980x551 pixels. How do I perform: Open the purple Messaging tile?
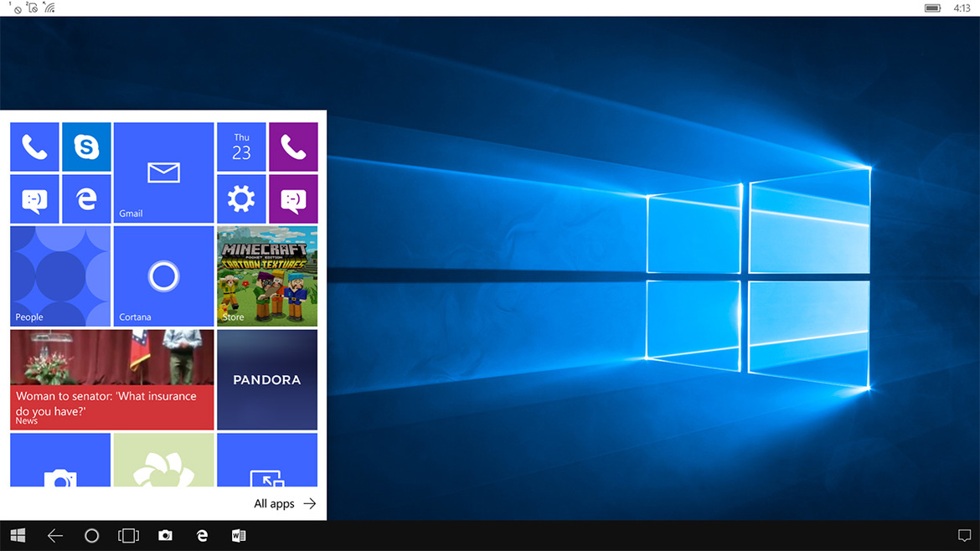pos(293,198)
